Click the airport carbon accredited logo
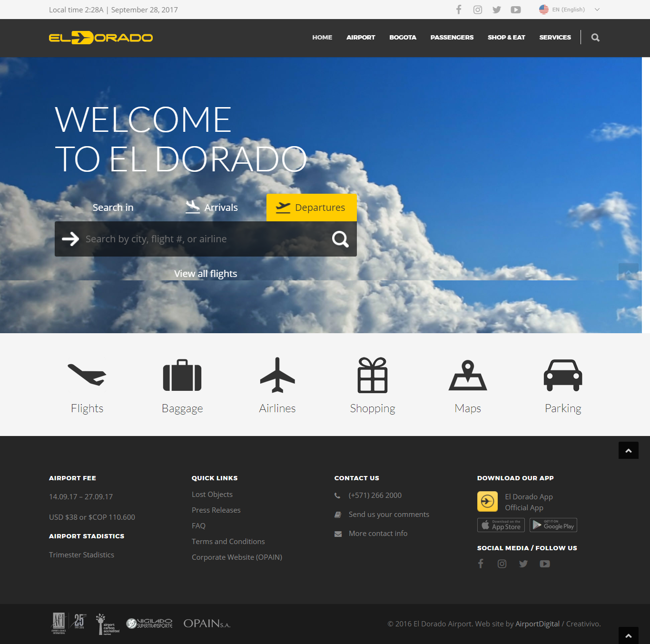 [108, 624]
